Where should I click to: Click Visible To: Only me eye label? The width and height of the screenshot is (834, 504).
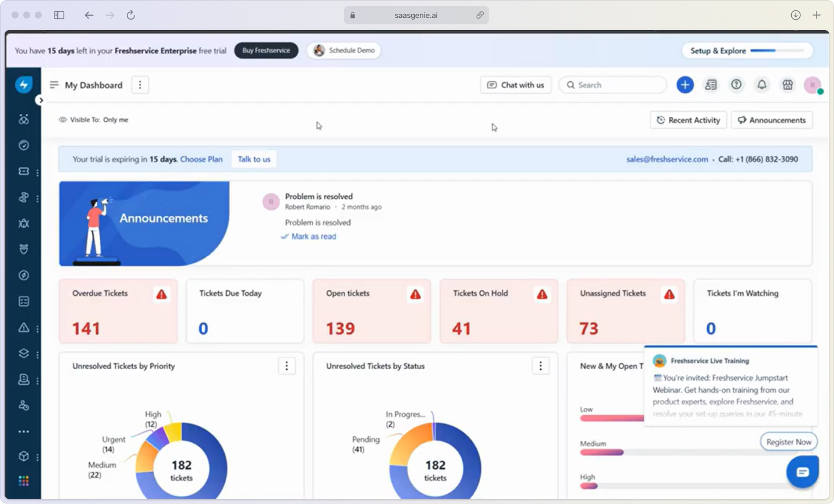click(93, 120)
